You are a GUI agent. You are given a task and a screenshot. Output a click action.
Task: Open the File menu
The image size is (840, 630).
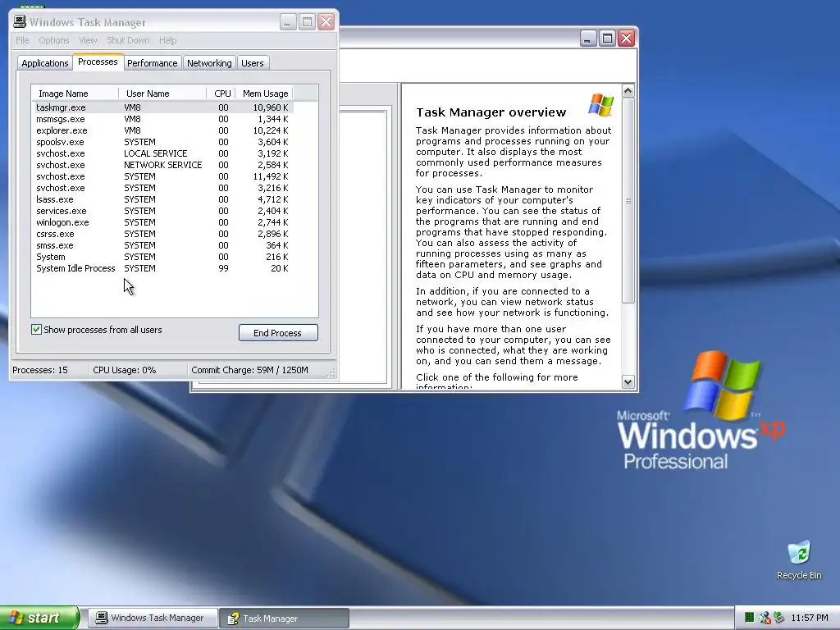click(22, 40)
